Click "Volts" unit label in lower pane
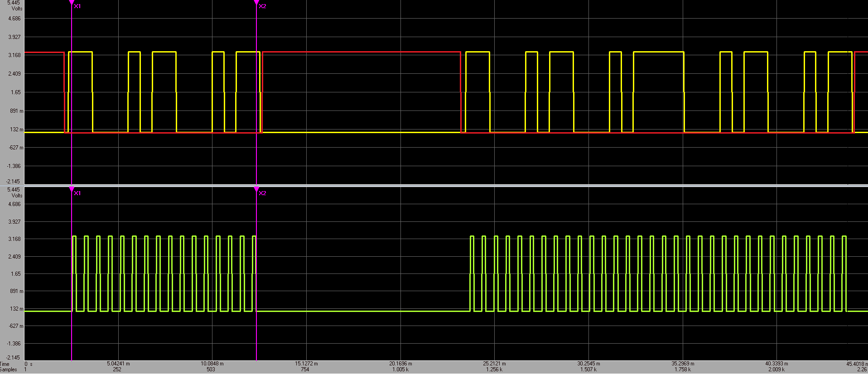This screenshot has width=868, height=374. tap(17, 196)
